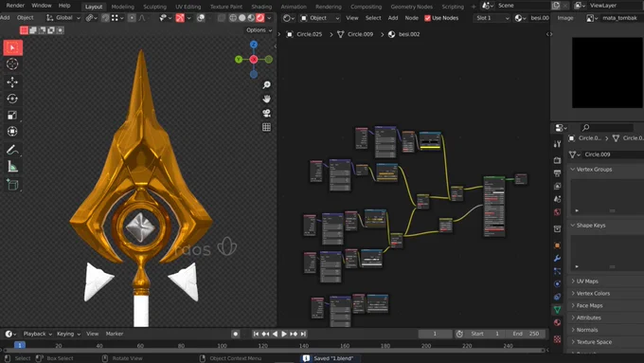This screenshot has width=644, height=363.
Task: Open the Texture properties checker tab
Action: pos(557,339)
